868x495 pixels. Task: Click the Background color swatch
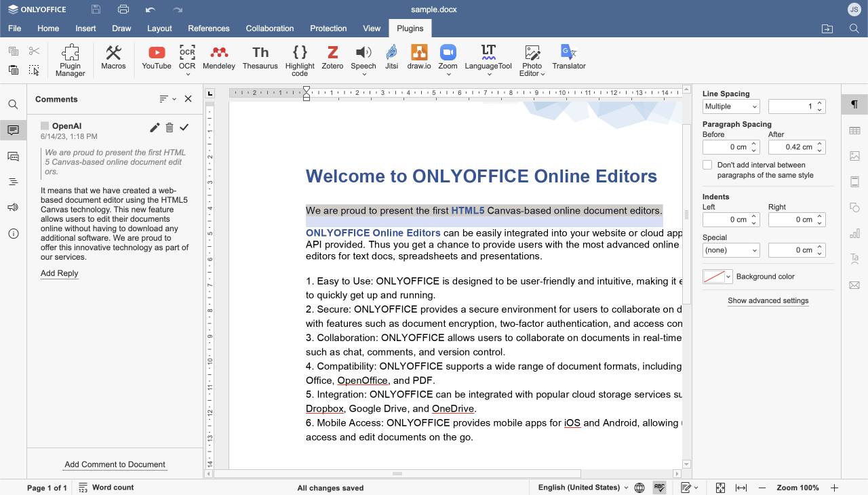pyautogui.click(x=714, y=277)
